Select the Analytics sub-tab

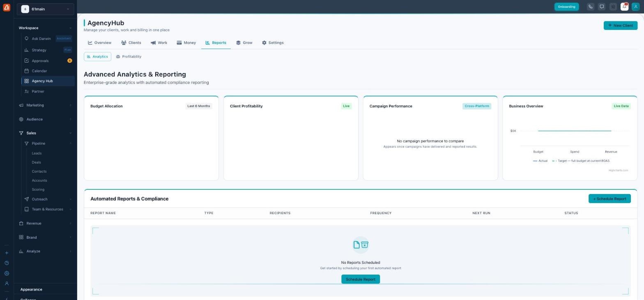tap(97, 57)
